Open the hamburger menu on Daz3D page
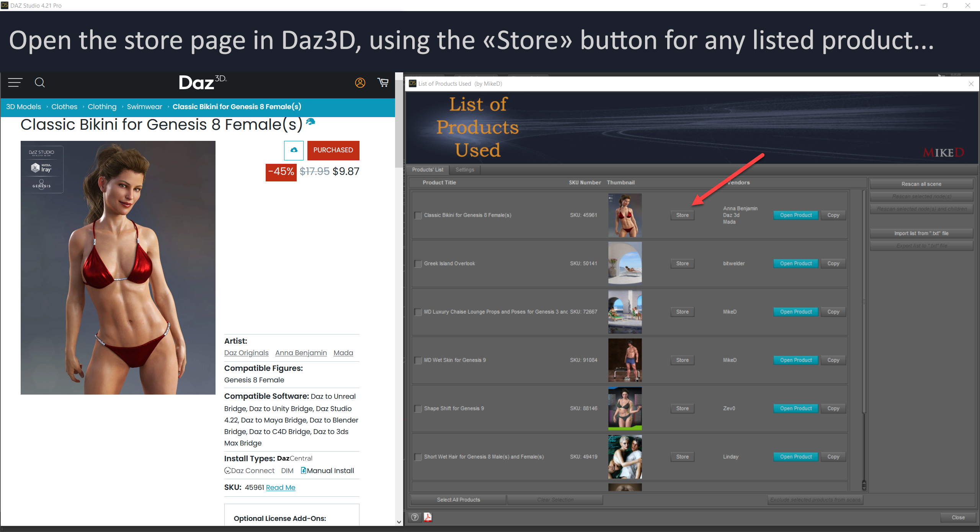This screenshot has width=980, height=532. point(15,83)
